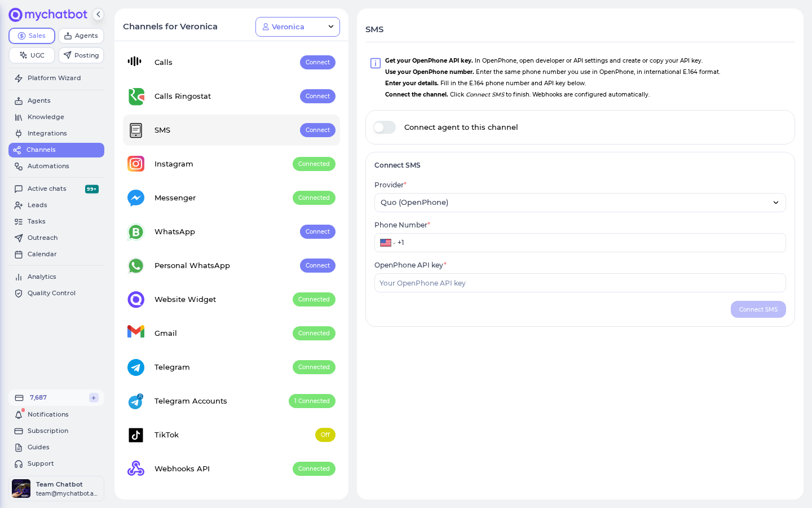Click the 99+ active chats badge

[92, 189]
